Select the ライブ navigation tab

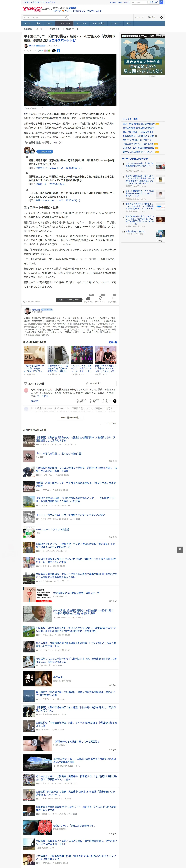tap(49, 24)
